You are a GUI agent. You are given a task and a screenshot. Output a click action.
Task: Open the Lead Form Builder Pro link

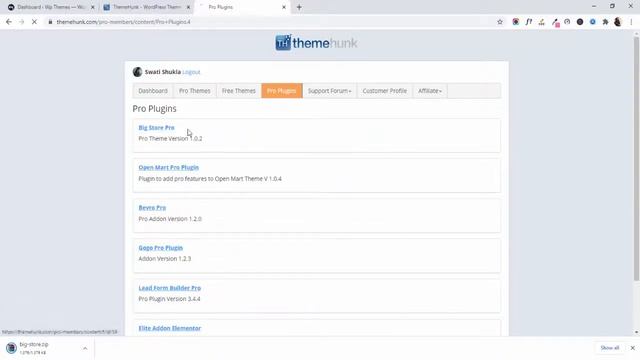pyautogui.click(x=169, y=288)
